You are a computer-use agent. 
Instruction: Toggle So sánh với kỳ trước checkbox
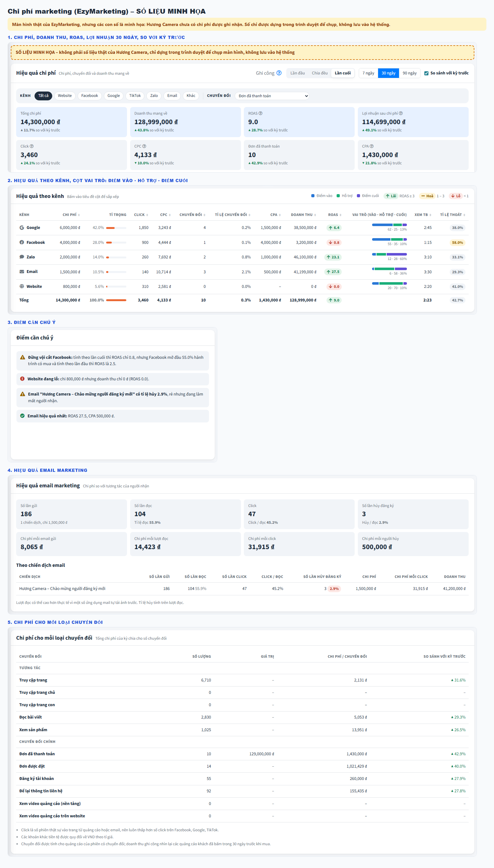coord(427,73)
